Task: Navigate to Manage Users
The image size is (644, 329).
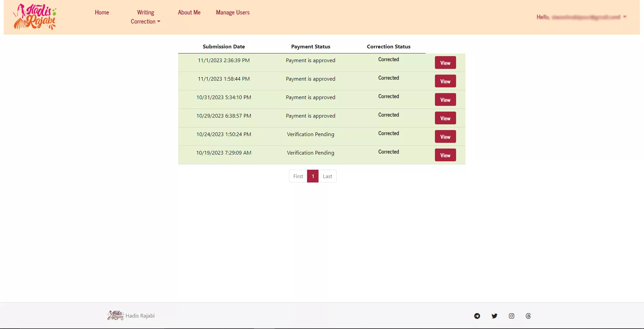Action: click(x=233, y=12)
